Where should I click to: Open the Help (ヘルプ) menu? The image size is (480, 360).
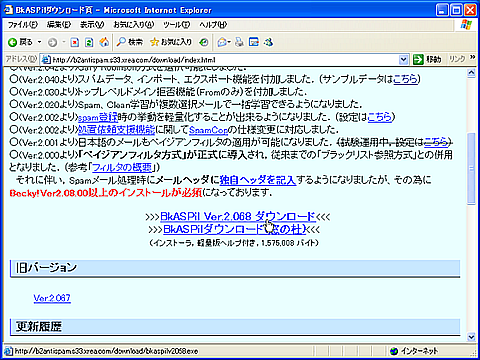pyautogui.click(x=213, y=25)
